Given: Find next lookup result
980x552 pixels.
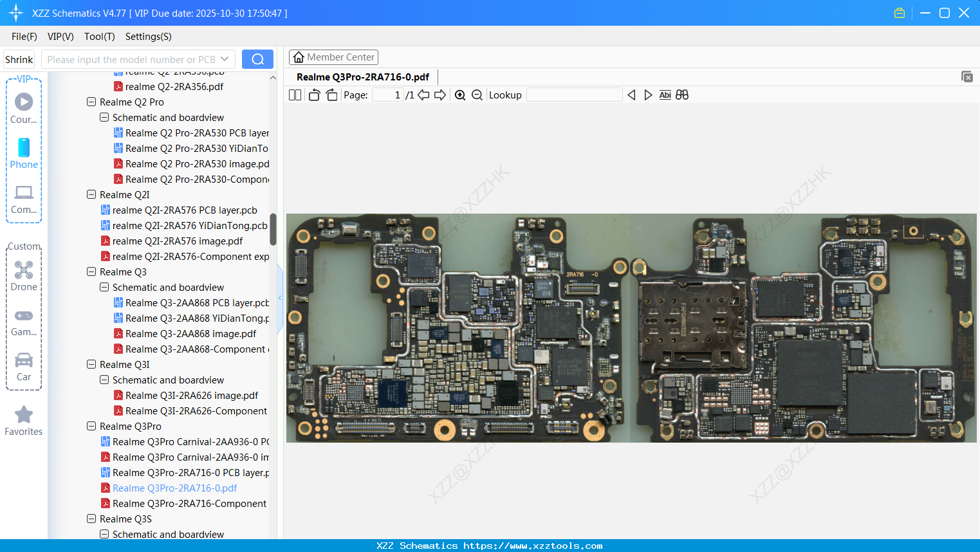Looking at the screenshot, I should tap(648, 95).
